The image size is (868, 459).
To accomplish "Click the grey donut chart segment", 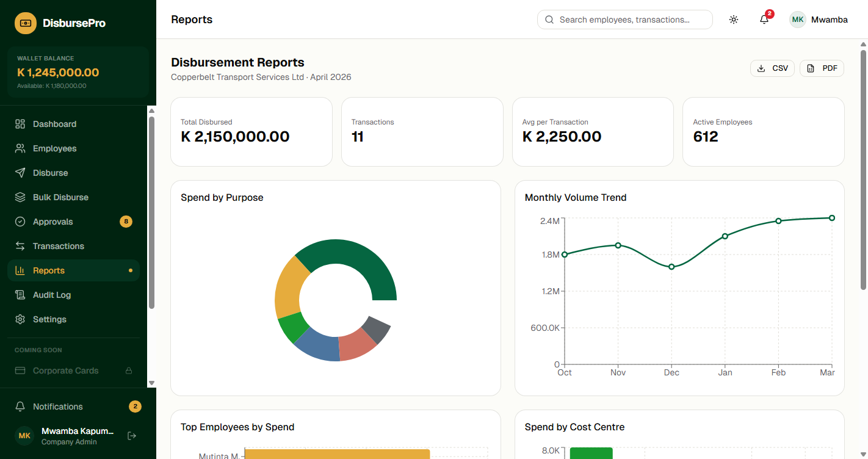I will (x=377, y=329).
